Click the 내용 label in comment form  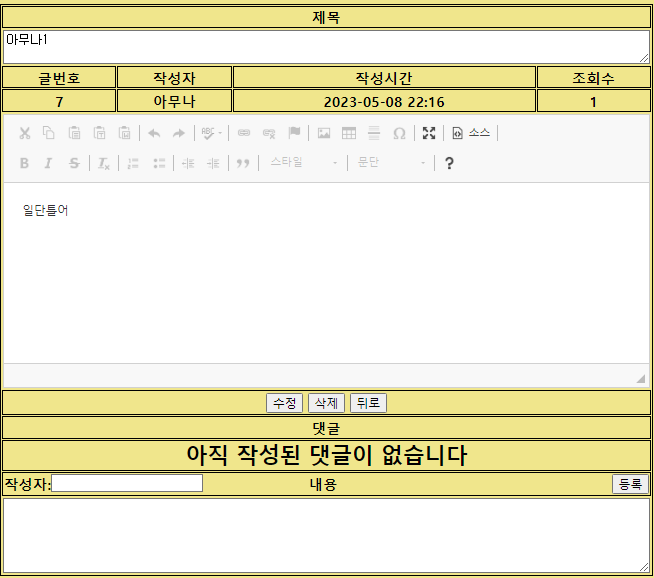(x=323, y=485)
